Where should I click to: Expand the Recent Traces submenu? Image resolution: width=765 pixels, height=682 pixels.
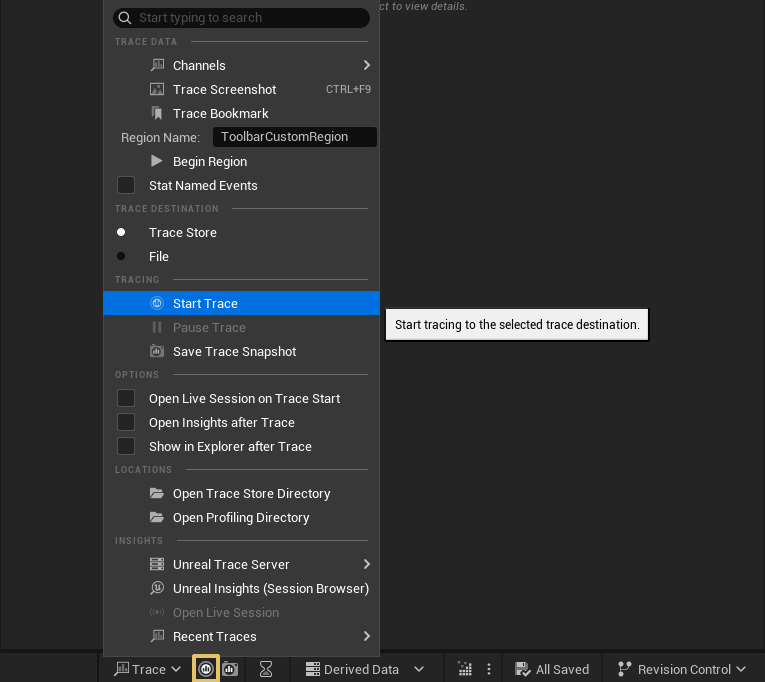(241, 636)
